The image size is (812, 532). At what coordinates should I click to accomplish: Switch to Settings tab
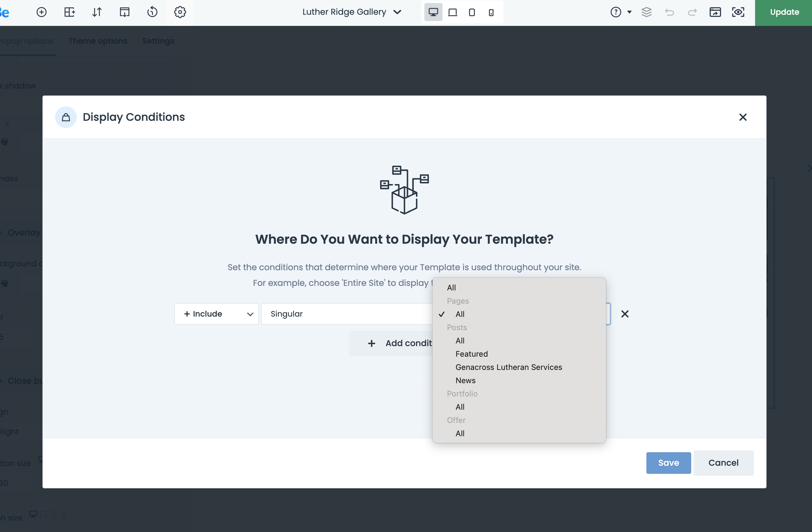click(158, 41)
